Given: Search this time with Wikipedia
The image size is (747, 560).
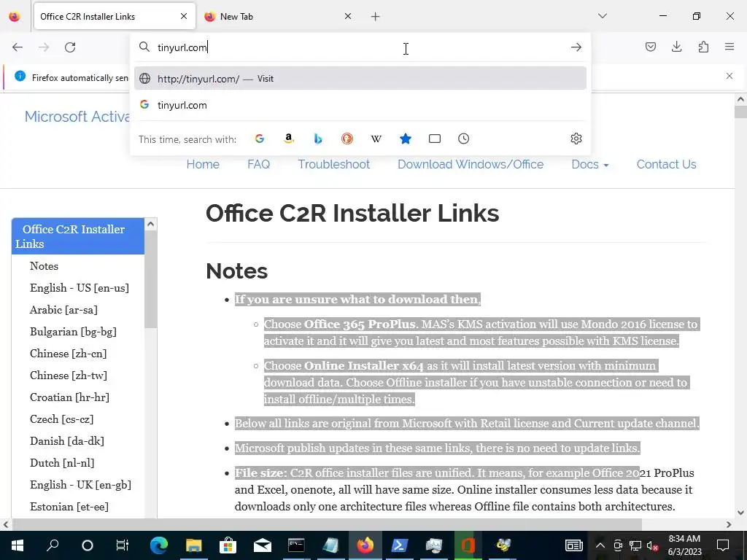Looking at the screenshot, I should (376, 139).
